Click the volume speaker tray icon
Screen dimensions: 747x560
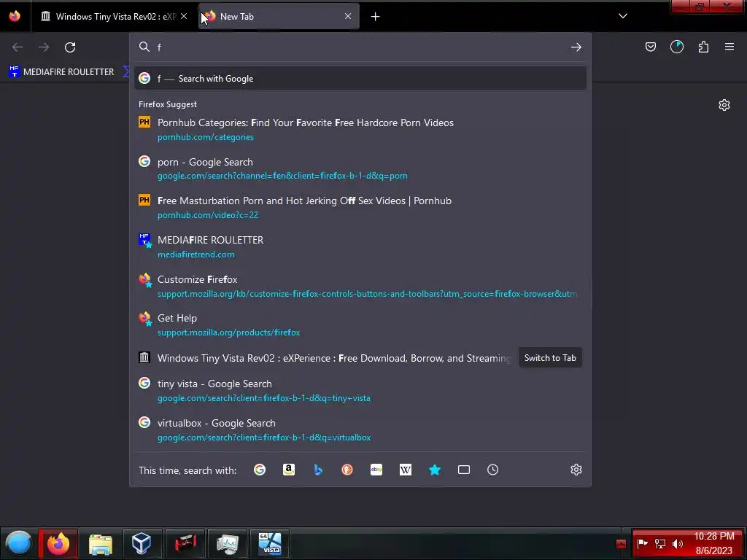click(x=677, y=544)
